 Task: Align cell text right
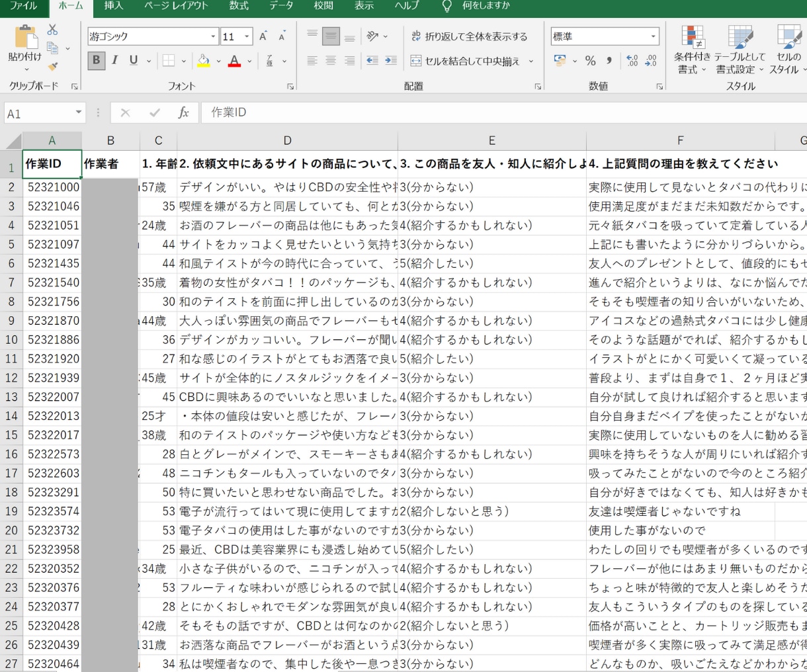pyautogui.click(x=350, y=61)
